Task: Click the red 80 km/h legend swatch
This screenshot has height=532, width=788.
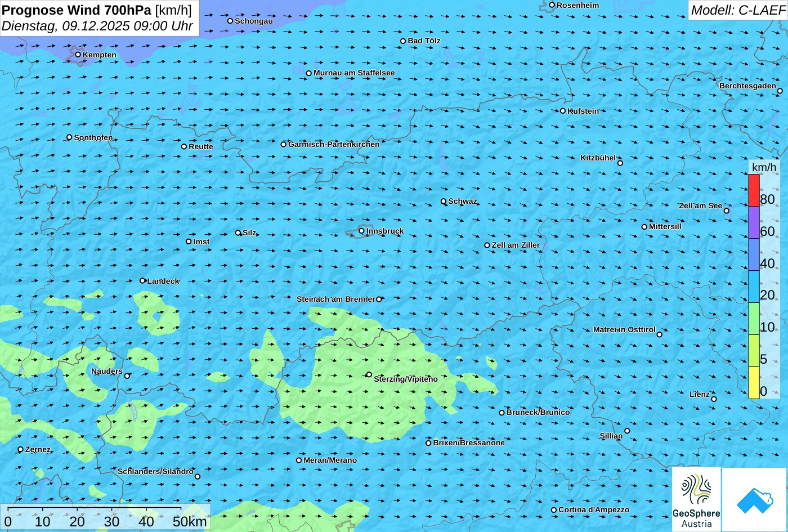Action: pos(754,190)
